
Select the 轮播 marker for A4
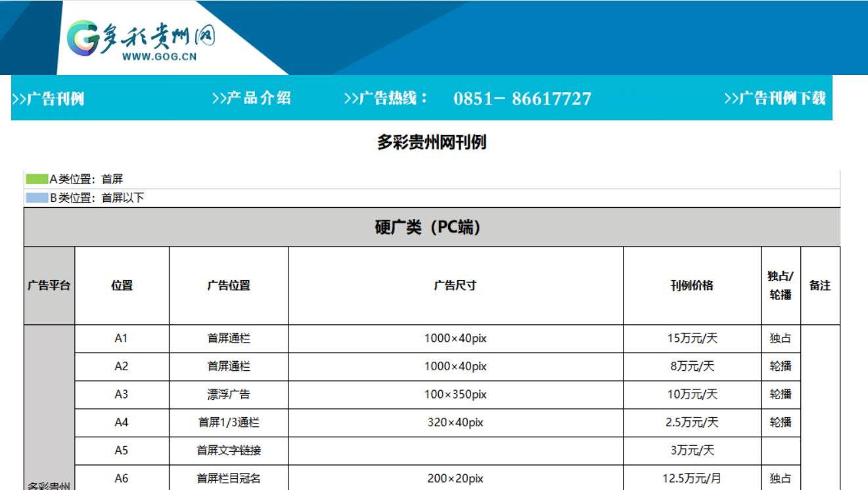click(x=779, y=422)
